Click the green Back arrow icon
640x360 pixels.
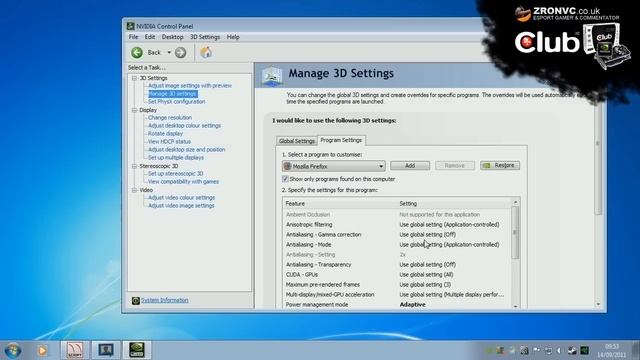(x=137, y=52)
